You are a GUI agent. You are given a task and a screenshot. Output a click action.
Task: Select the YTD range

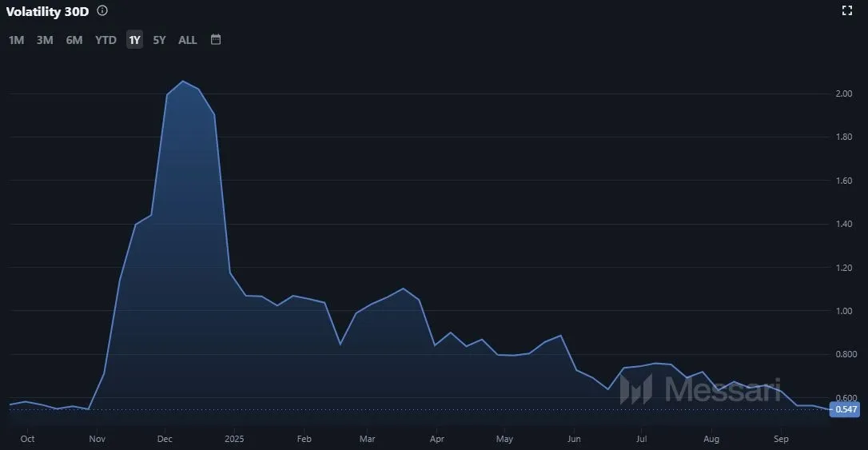(106, 40)
